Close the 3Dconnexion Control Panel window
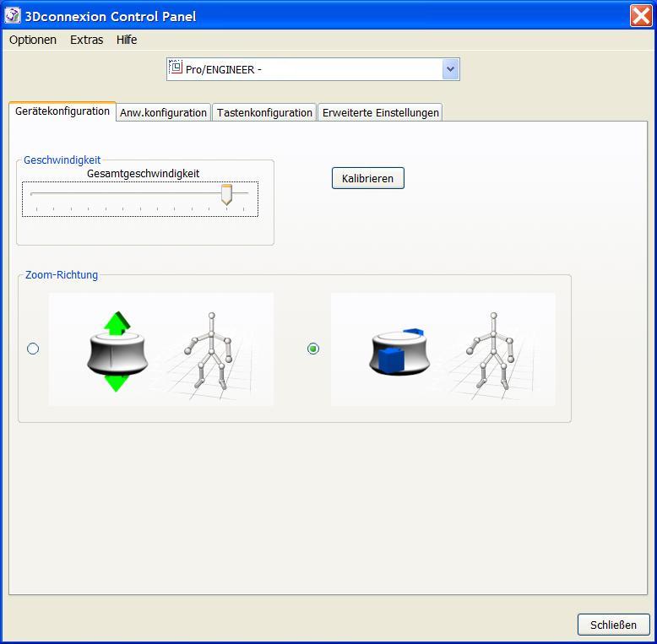Image resolution: width=657 pixels, height=644 pixels. pyautogui.click(x=641, y=16)
